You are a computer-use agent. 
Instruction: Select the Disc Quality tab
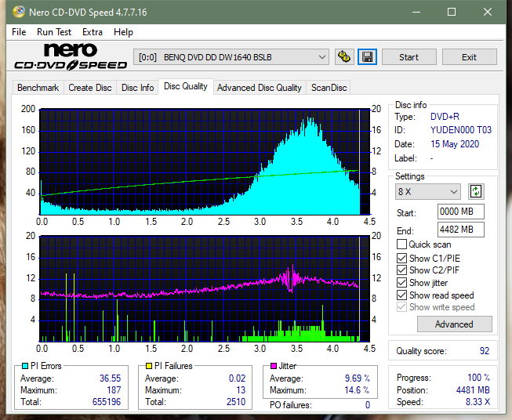pos(186,86)
